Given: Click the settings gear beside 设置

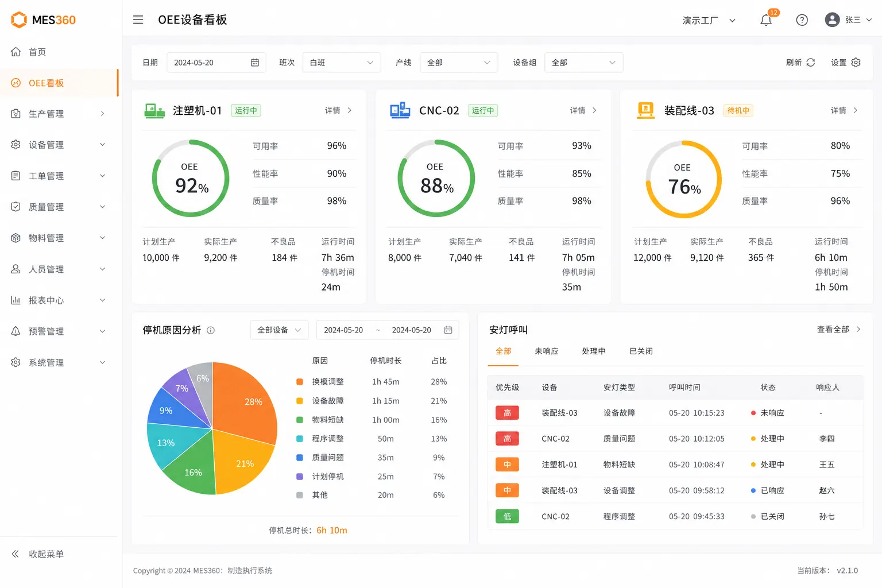Looking at the screenshot, I should tap(856, 63).
